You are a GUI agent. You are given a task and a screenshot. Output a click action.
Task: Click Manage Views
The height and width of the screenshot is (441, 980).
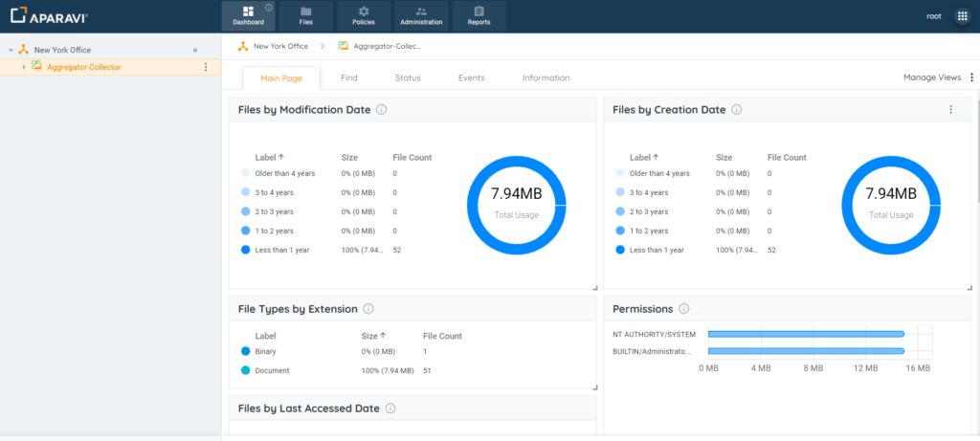pyautogui.click(x=932, y=77)
